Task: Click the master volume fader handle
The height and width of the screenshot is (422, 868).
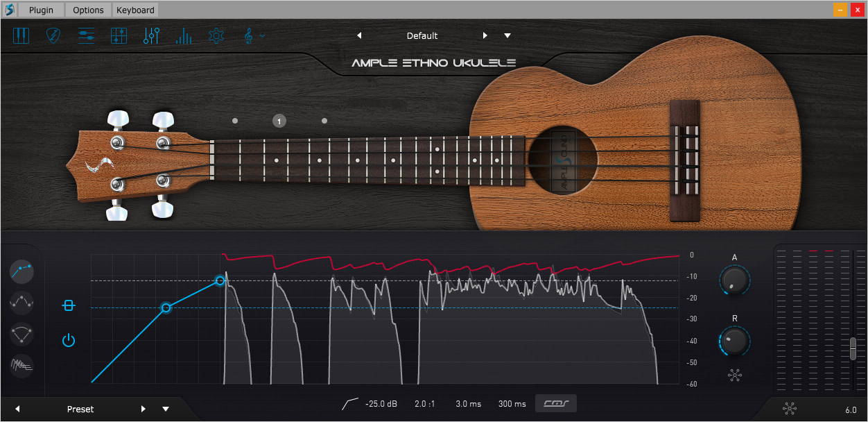Action: (853, 348)
